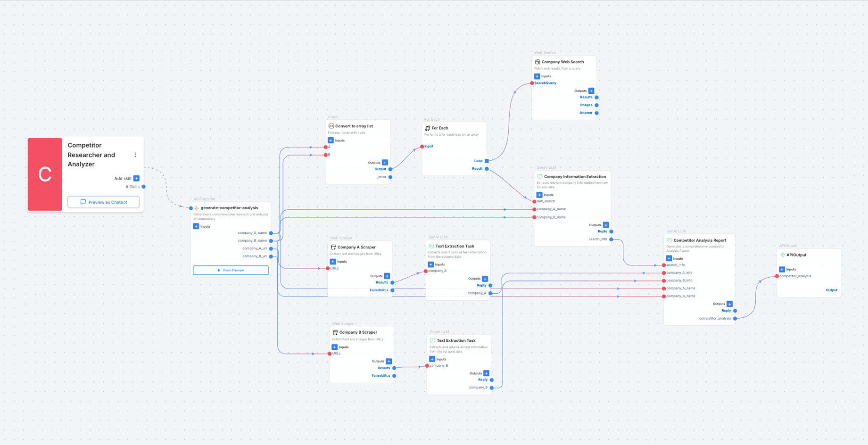Click the red C agent thumbnail
This screenshot has height=445, width=868.
pyautogui.click(x=45, y=174)
